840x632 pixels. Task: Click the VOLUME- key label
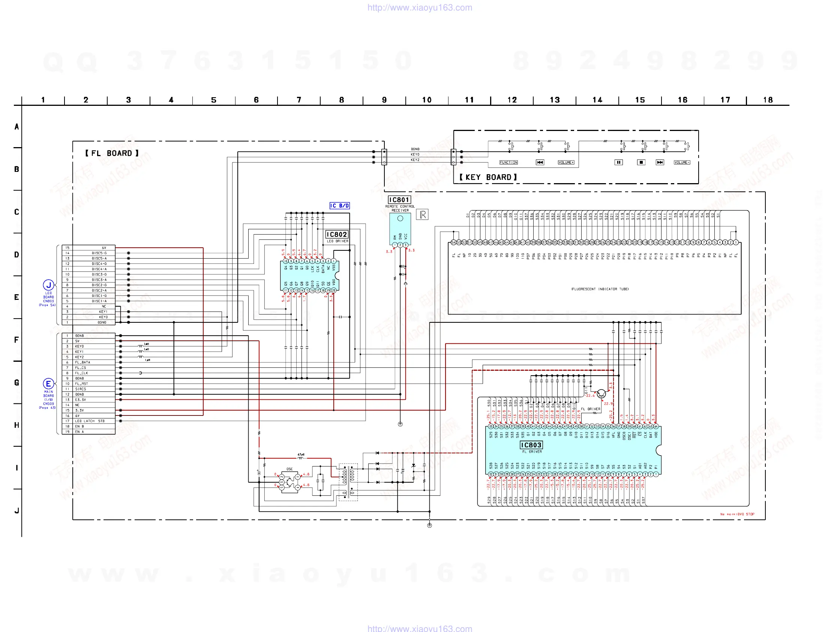click(682, 162)
